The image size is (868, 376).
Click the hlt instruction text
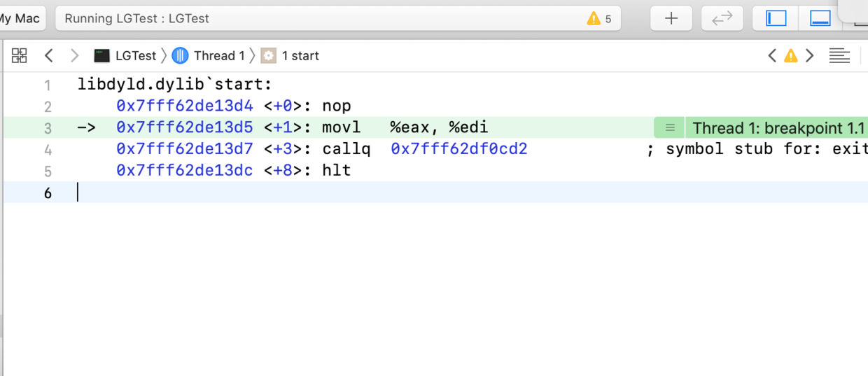coord(337,170)
